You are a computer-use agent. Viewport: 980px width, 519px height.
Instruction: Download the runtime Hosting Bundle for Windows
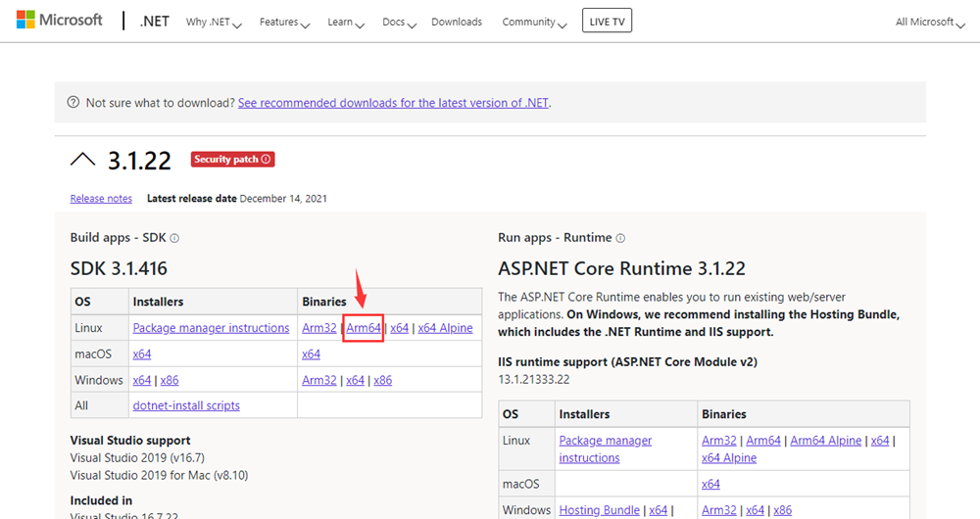click(x=599, y=510)
